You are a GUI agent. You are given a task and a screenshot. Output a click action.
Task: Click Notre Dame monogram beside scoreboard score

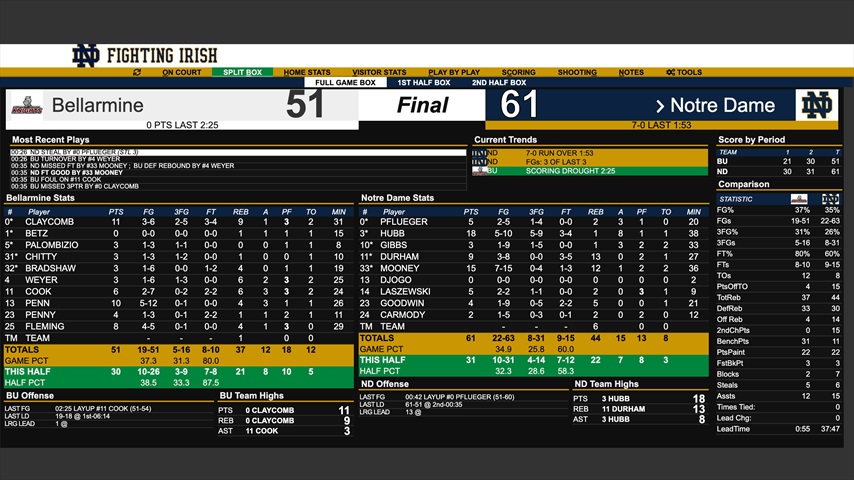[x=816, y=105]
